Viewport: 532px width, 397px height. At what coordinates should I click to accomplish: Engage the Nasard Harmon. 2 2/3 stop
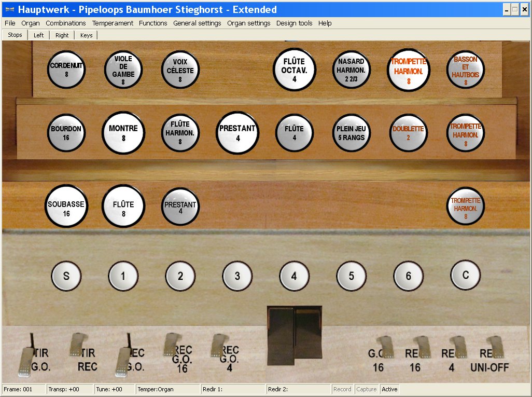351,70
